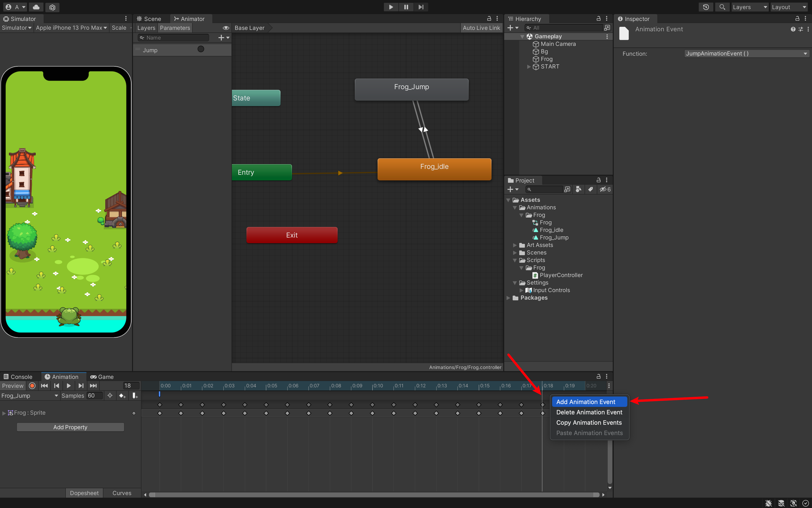Toggle animation Preview mode
The height and width of the screenshot is (508, 812).
[13, 386]
